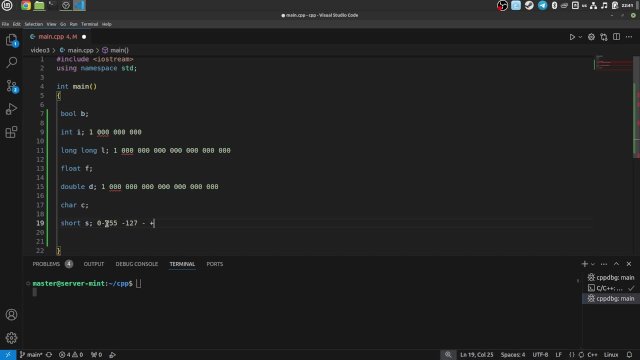Open the C++ language mode selector
This screenshot has height=360, width=640.
pyautogui.click(x=592, y=355)
